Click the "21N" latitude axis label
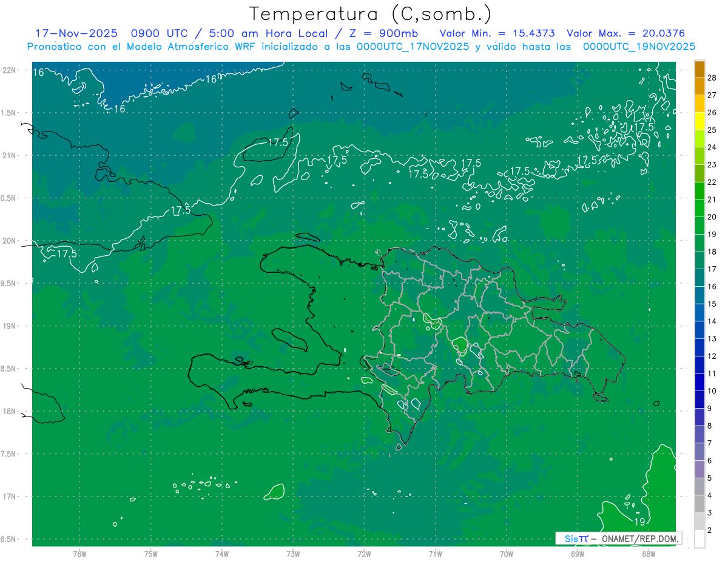Viewport: 728px width, 562px height. coord(8,155)
